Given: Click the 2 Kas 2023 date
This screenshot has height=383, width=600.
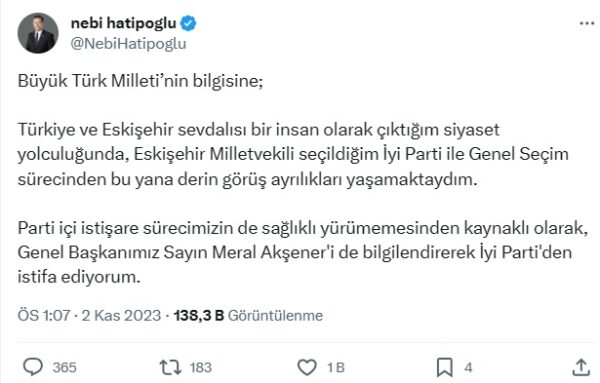Looking at the screenshot, I should click(x=121, y=315).
